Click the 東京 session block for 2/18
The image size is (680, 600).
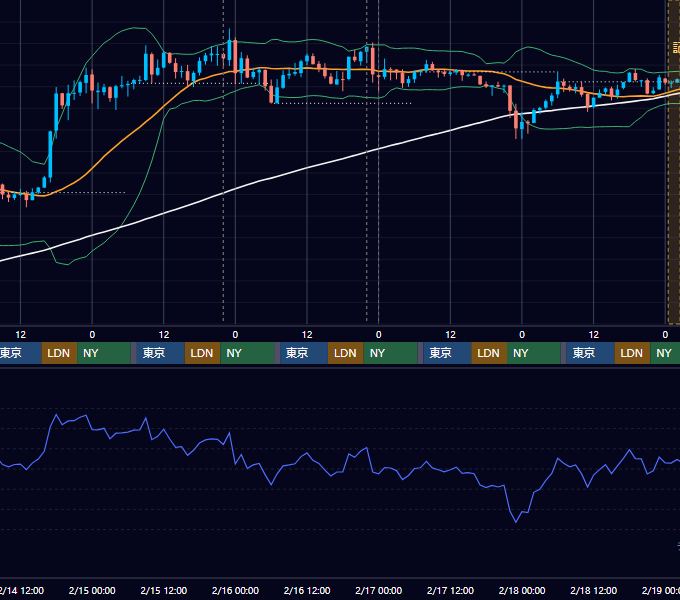click(x=590, y=353)
